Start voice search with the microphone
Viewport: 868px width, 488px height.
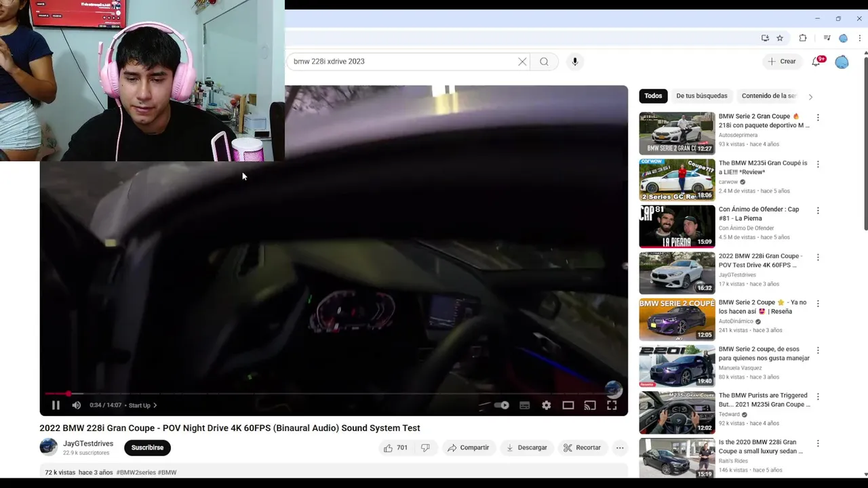pyautogui.click(x=575, y=62)
